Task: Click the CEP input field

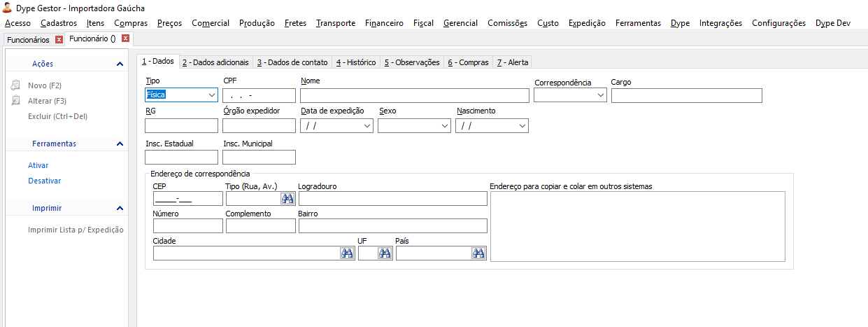Action: (x=187, y=199)
